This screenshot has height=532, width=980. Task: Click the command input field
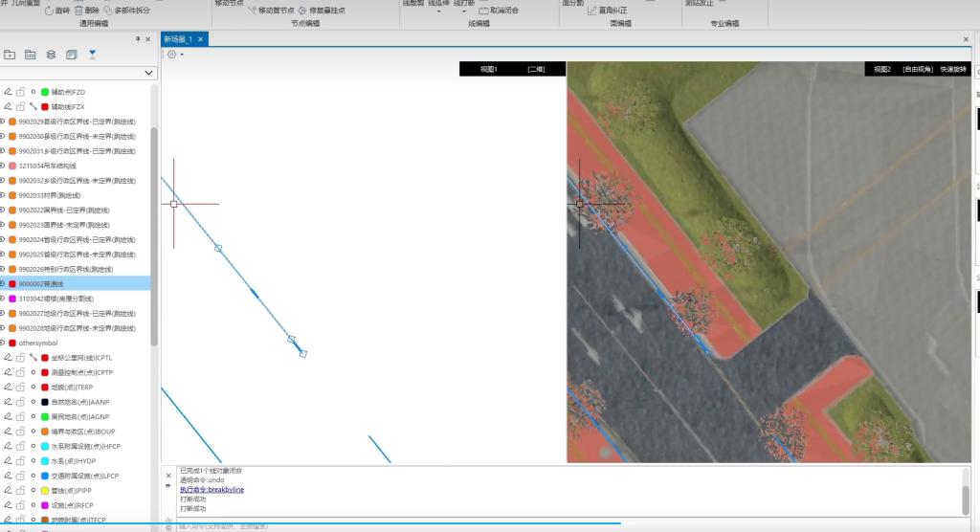coord(383,525)
